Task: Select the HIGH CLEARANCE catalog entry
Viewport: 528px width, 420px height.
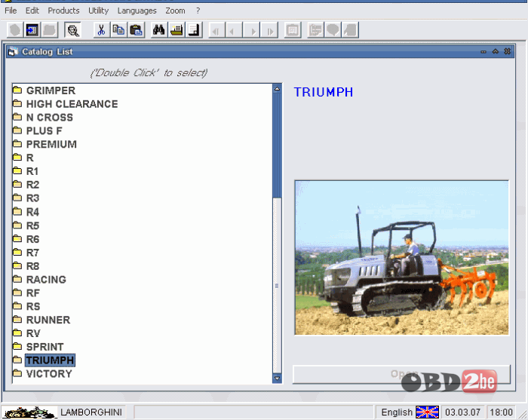Action: pyautogui.click(x=72, y=104)
